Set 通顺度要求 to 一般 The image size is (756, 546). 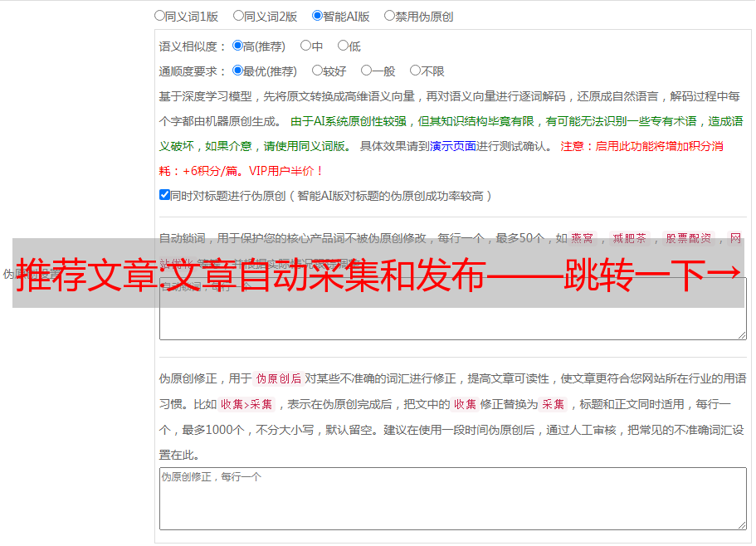(x=367, y=71)
